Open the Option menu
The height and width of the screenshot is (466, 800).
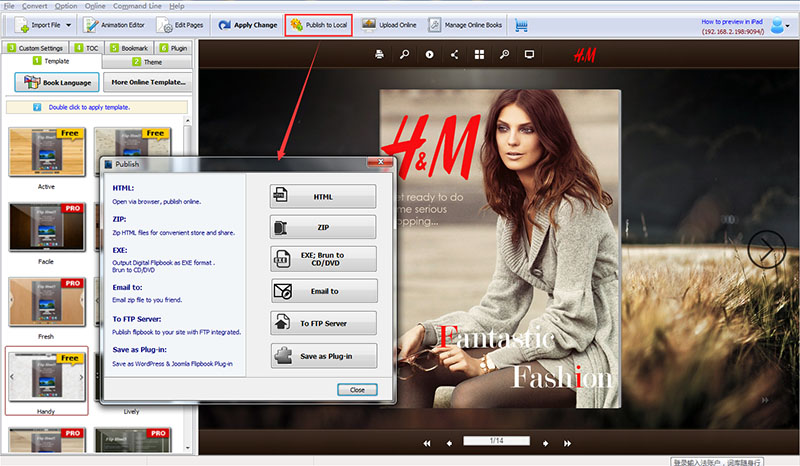pyautogui.click(x=66, y=6)
